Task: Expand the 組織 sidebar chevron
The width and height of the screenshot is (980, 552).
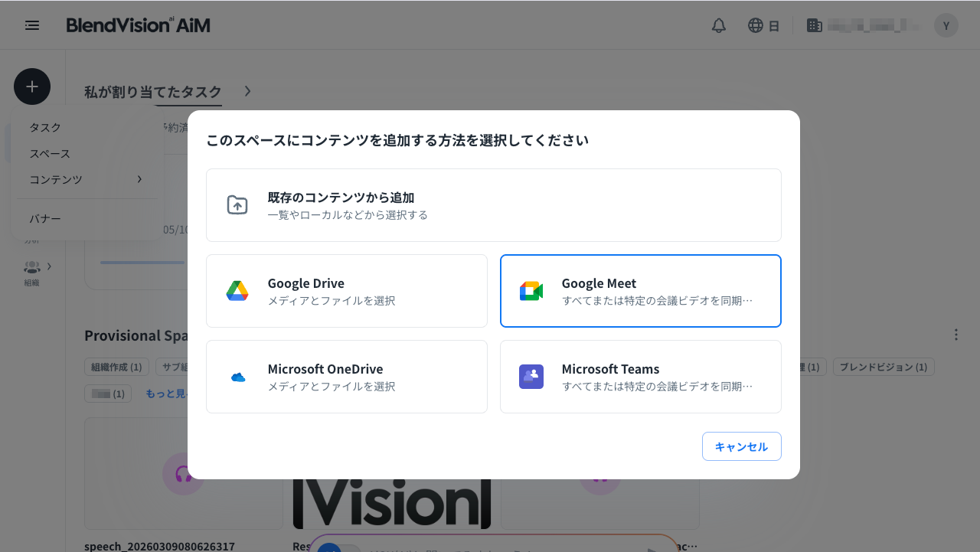Action: (x=50, y=266)
